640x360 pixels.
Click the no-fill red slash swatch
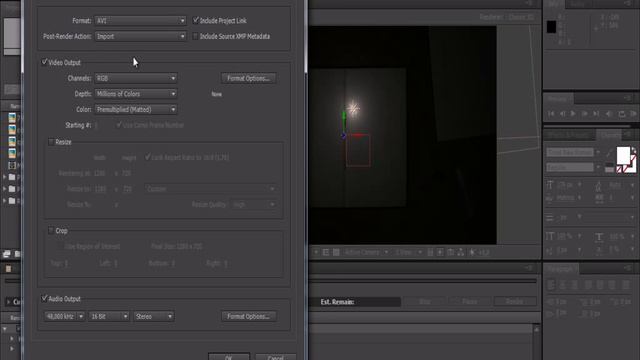click(x=619, y=169)
